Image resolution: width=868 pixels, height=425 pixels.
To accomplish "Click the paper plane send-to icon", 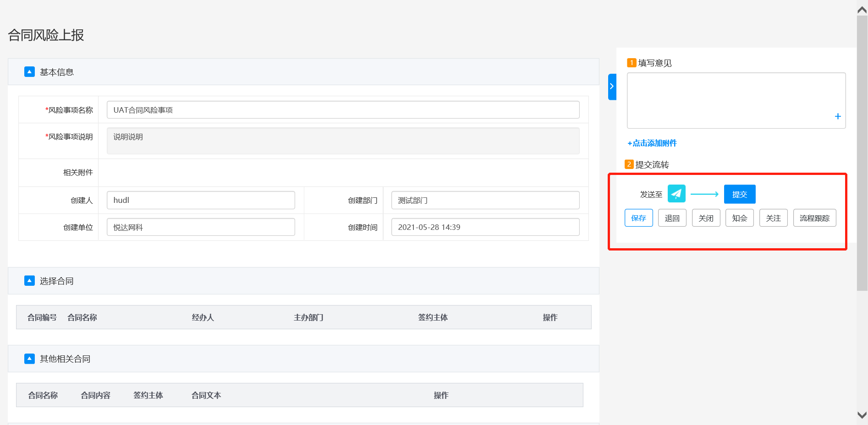I will click(x=676, y=194).
